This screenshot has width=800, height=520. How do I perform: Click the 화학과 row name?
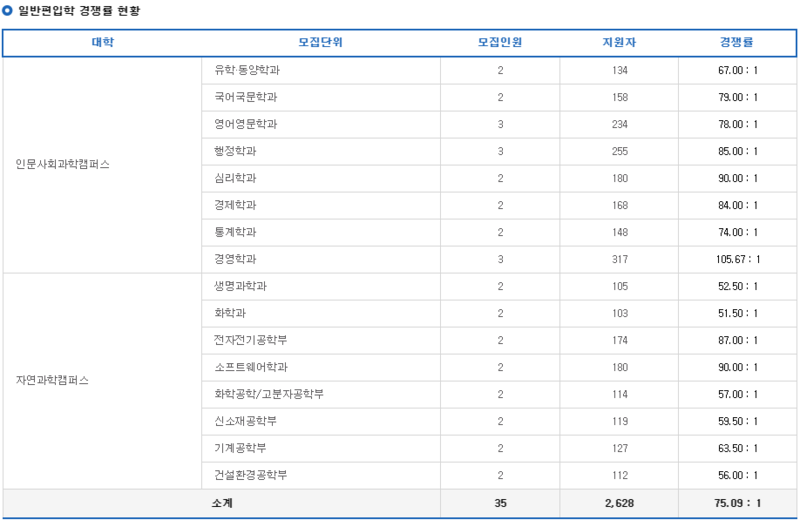click(230, 313)
